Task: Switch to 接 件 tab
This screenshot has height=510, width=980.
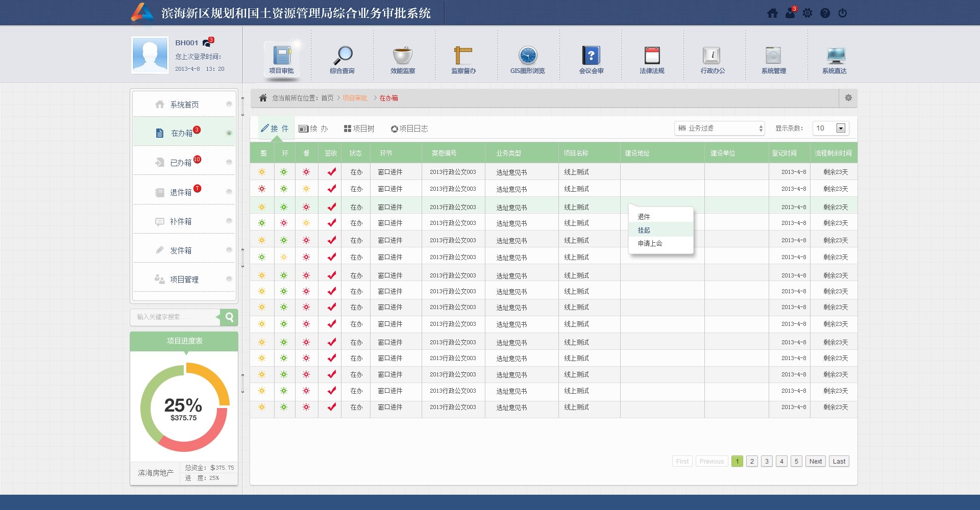Action: [276, 129]
